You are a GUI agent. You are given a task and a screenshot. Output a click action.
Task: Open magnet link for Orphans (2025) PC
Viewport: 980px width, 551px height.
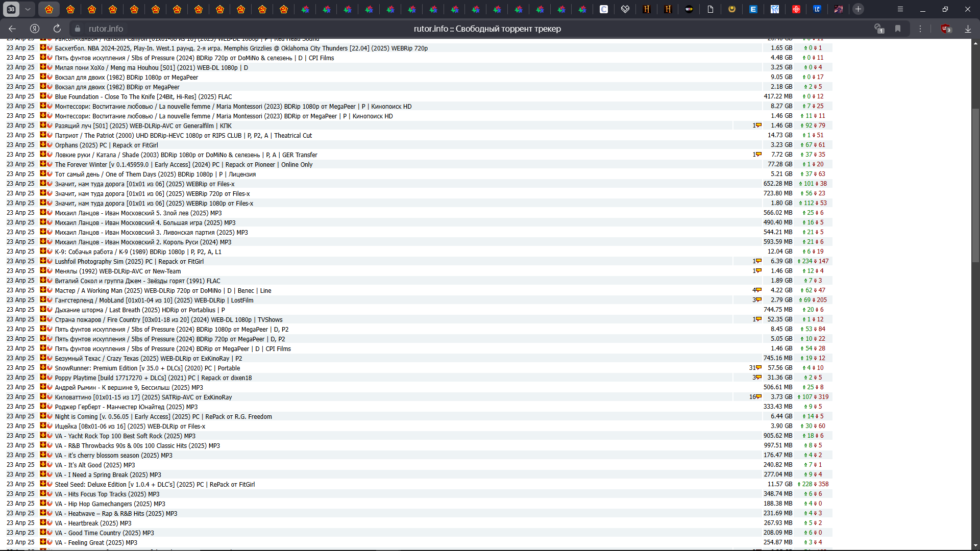[50, 145]
